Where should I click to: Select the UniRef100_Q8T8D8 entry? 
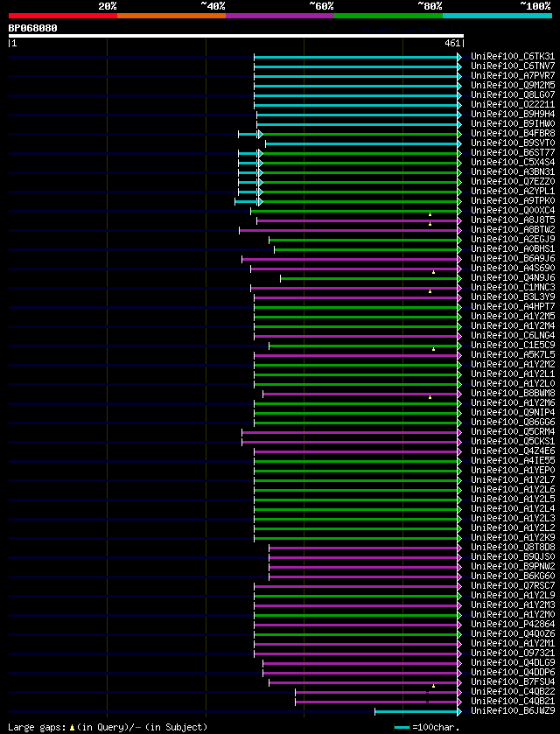[513, 548]
